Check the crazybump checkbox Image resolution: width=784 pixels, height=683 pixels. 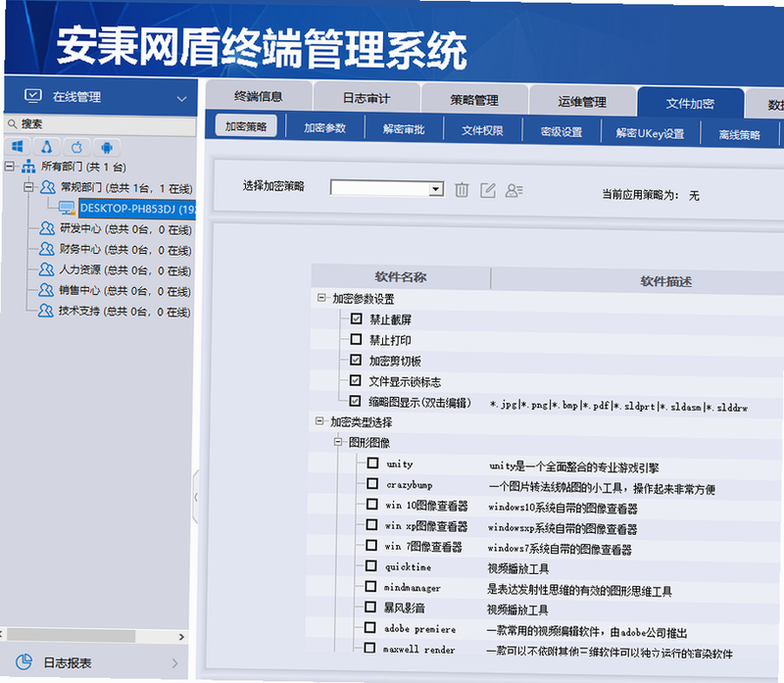[x=372, y=483]
